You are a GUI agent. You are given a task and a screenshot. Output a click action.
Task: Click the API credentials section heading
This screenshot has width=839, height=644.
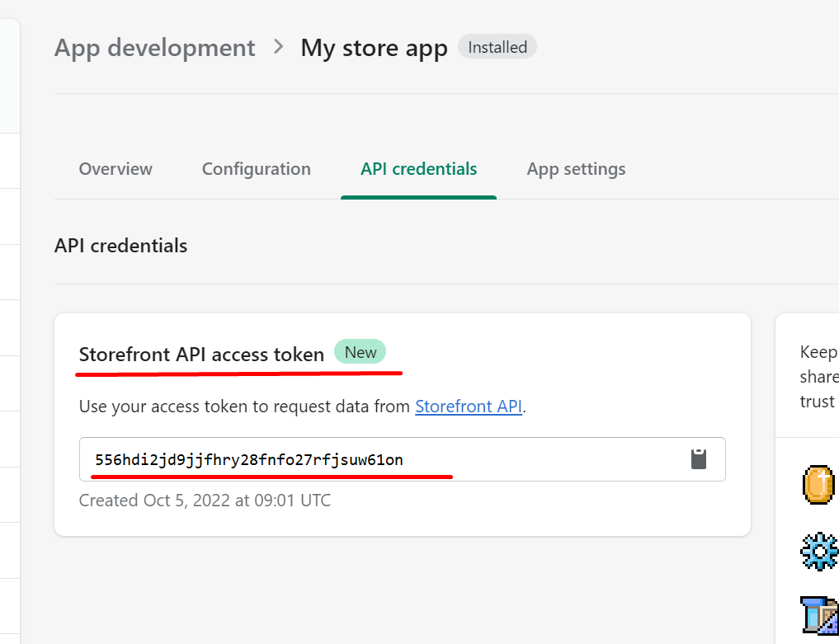click(121, 246)
